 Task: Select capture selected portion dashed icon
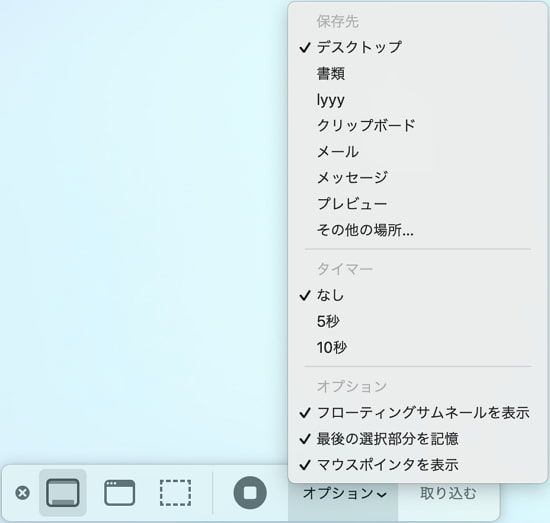click(175, 493)
